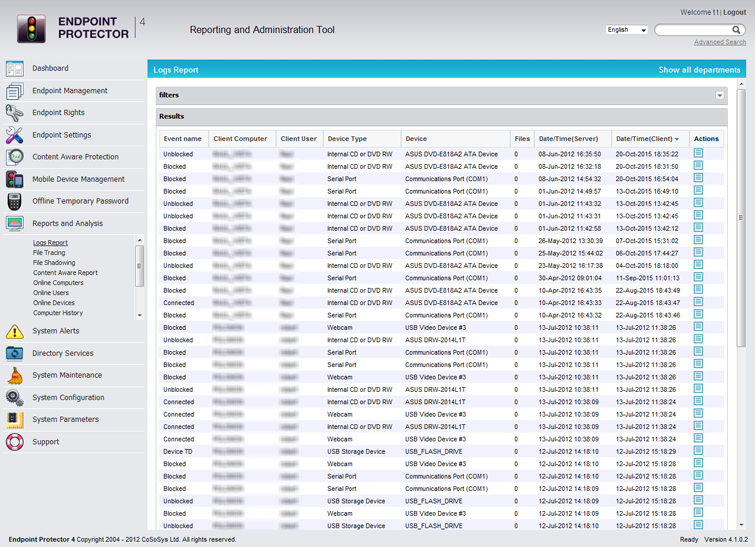Open Online Users submenu item
This screenshot has height=547, width=755.
(51, 293)
